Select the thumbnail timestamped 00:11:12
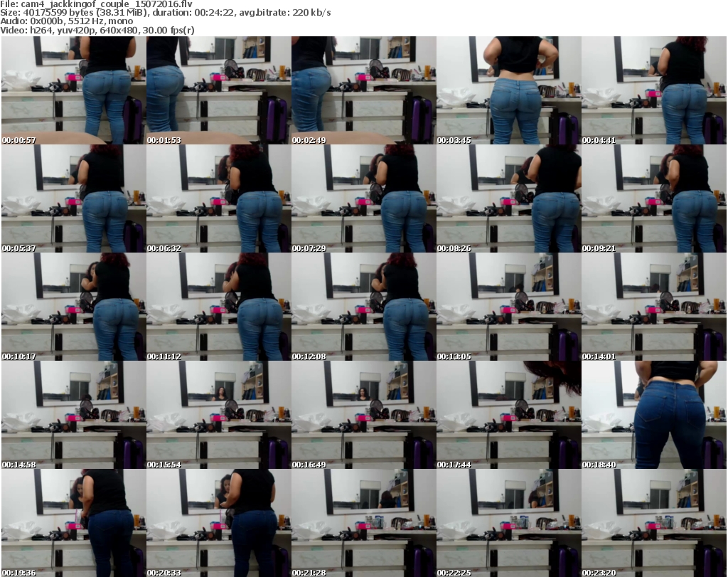Viewport: 728px width, 577px height. (x=219, y=307)
